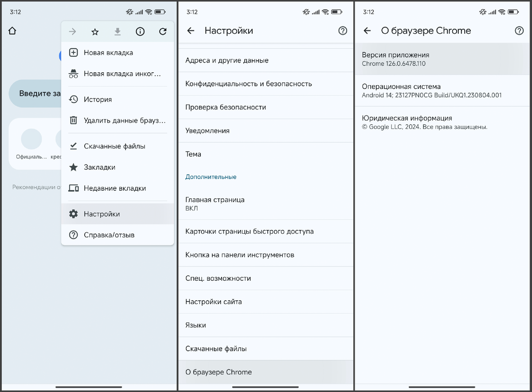This screenshot has height=392, width=532.
Task: Open Адреса и другие данные setting
Action: (x=266, y=60)
